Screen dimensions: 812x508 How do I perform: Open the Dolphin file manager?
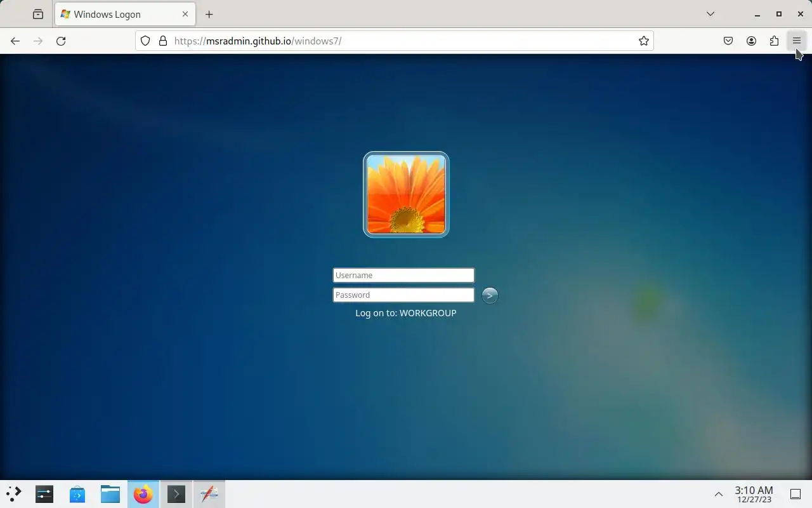pos(110,494)
